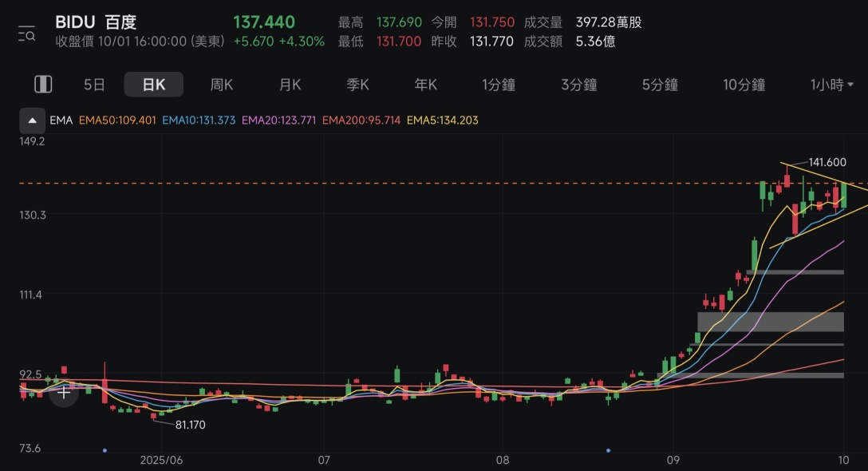Click the EMA label to open indicator settings
868x471 pixels.
pyautogui.click(x=61, y=121)
